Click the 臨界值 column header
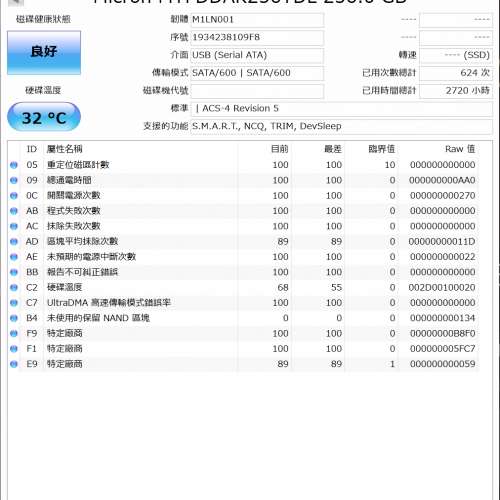 (382, 149)
